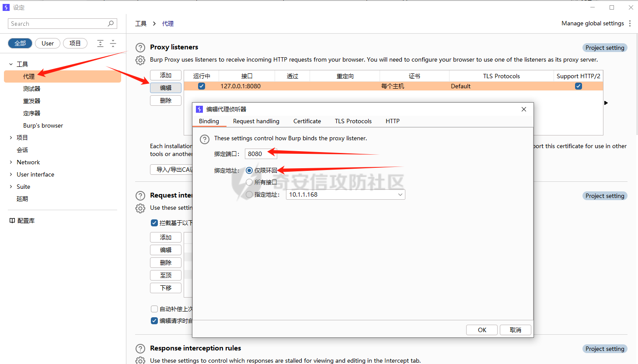
Task: Click the help icon in the Binding dialog
Action: [x=205, y=139]
